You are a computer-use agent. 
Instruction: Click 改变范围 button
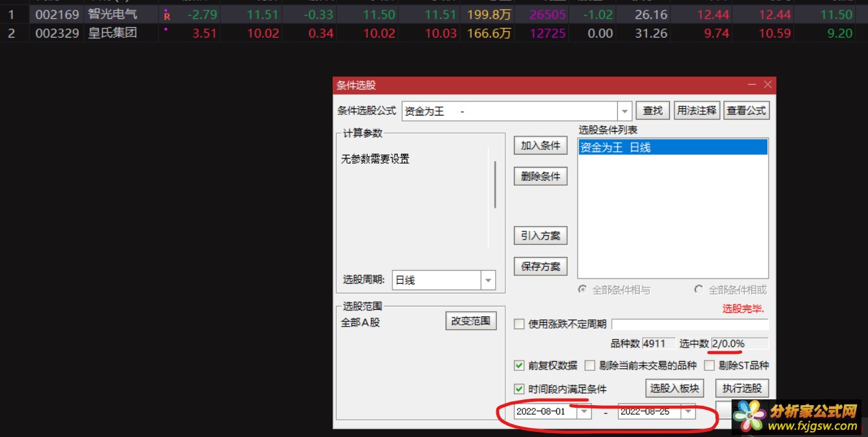471,321
